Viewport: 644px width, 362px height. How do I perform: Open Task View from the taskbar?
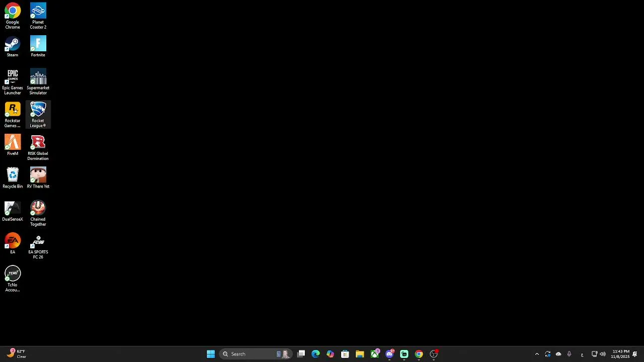pyautogui.click(x=301, y=354)
